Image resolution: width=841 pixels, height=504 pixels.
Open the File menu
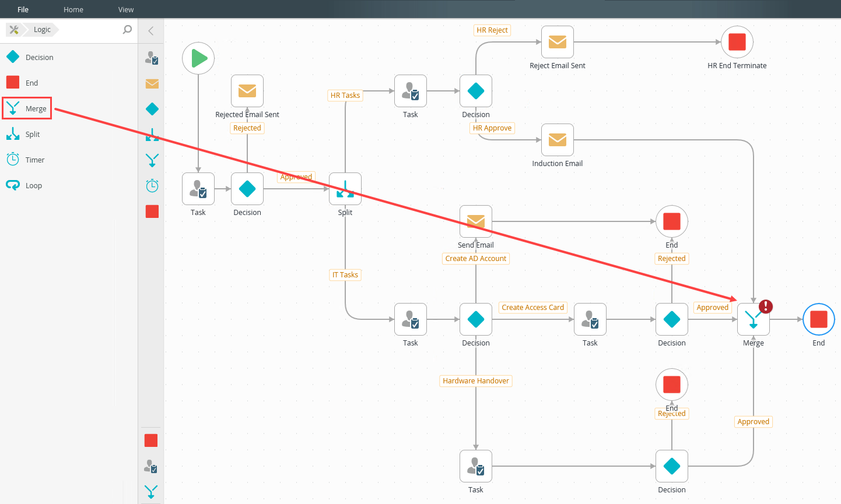click(x=23, y=9)
